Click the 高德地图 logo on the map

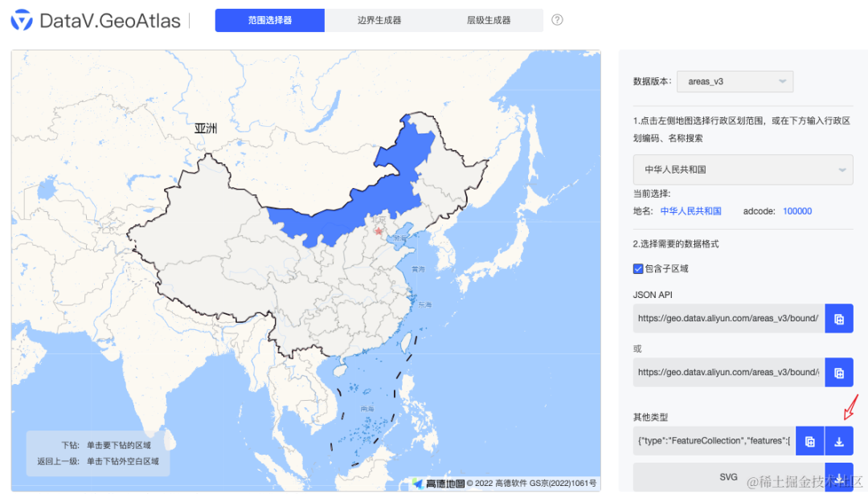coord(439,484)
